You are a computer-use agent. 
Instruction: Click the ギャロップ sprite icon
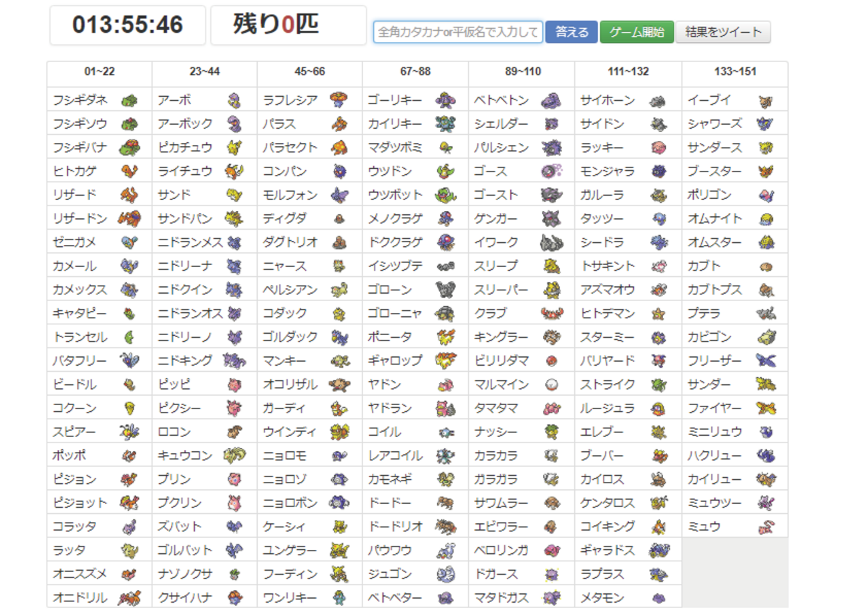tap(445, 360)
